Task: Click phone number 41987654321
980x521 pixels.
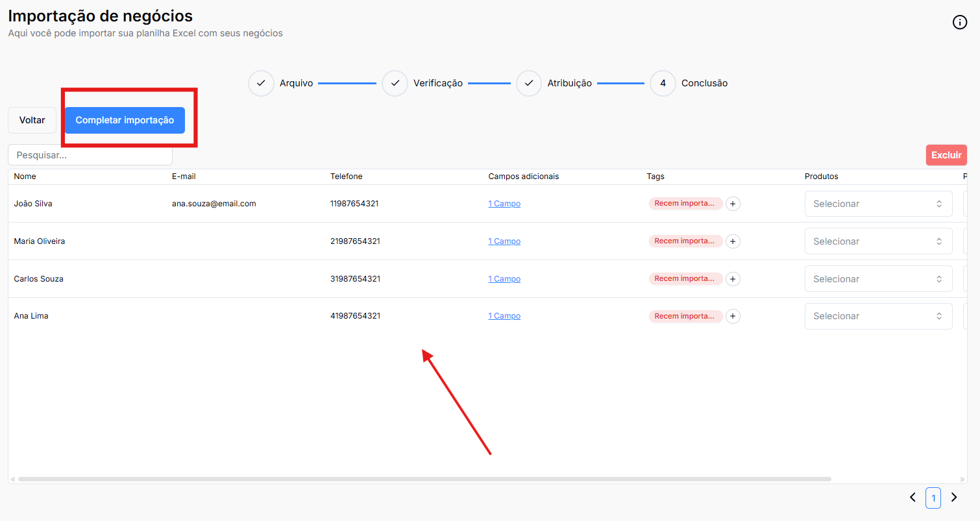Action: click(x=355, y=316)
